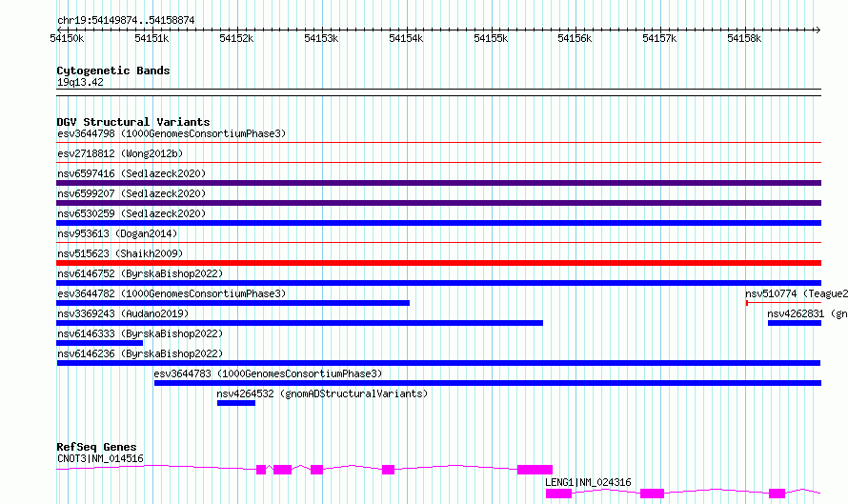
Task: Click the 54154k ruler position label
Action: click(x=406, y=38)
